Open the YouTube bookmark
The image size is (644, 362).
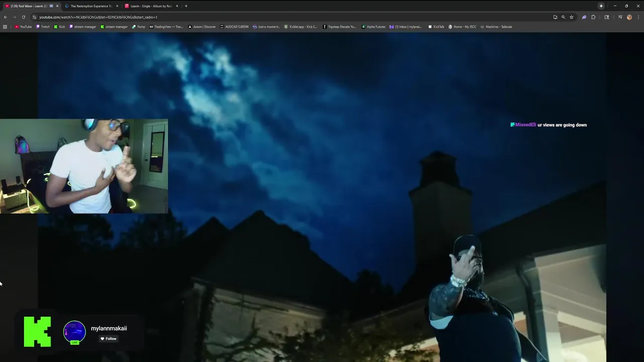[23, 27]
